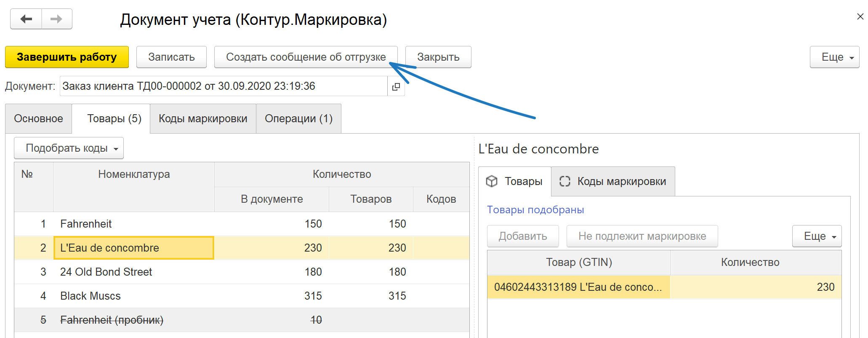Click the crossed-out quantity 10

click(316, 320)
